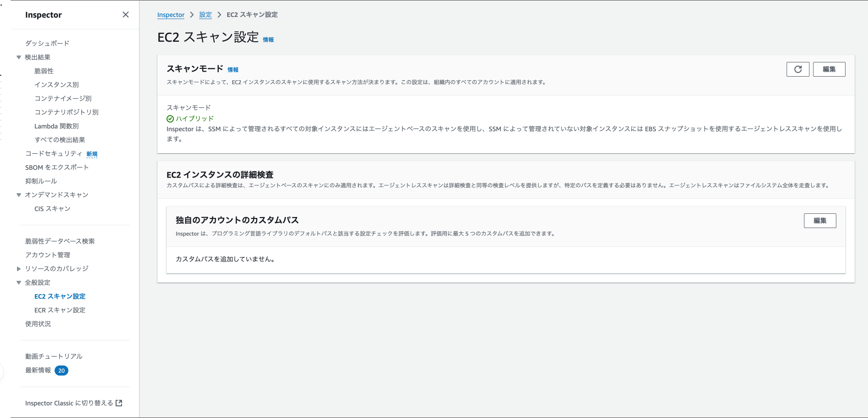868x418 pixels.
Task: Select CIS スキャン under オンデマンドスキャン
Action: coord(52,208)
